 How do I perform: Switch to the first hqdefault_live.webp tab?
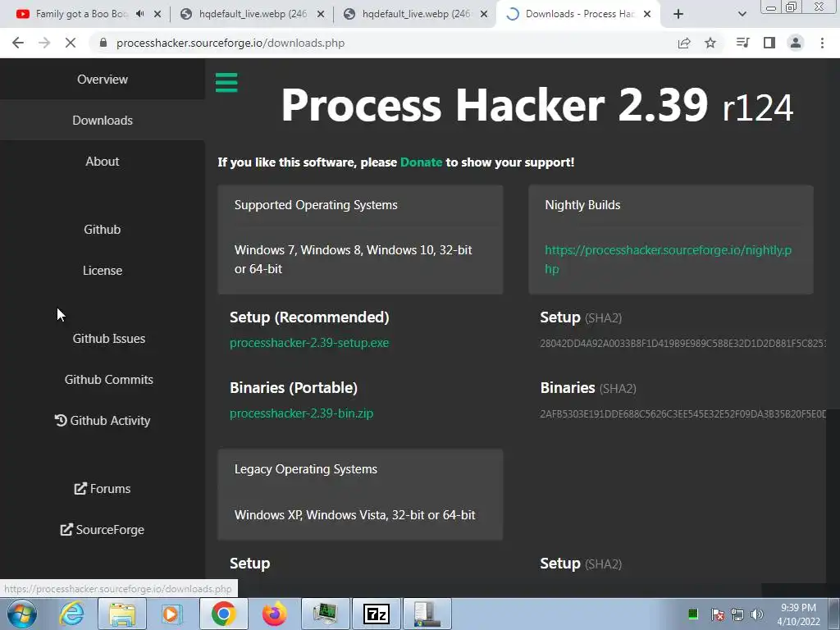[x=252, y=14]
